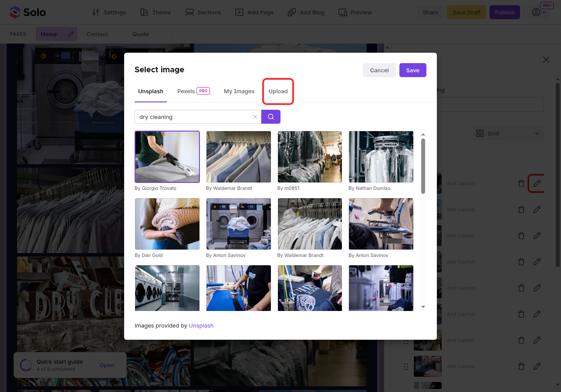The width and height of the screenshot is (561, 392).
Task: Click edit pencil on second gallery image row
Action: (x=537, y=210)
